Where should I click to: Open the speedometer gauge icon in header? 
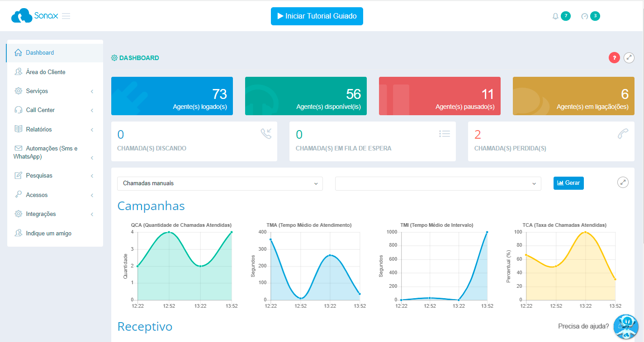point(584,16)
